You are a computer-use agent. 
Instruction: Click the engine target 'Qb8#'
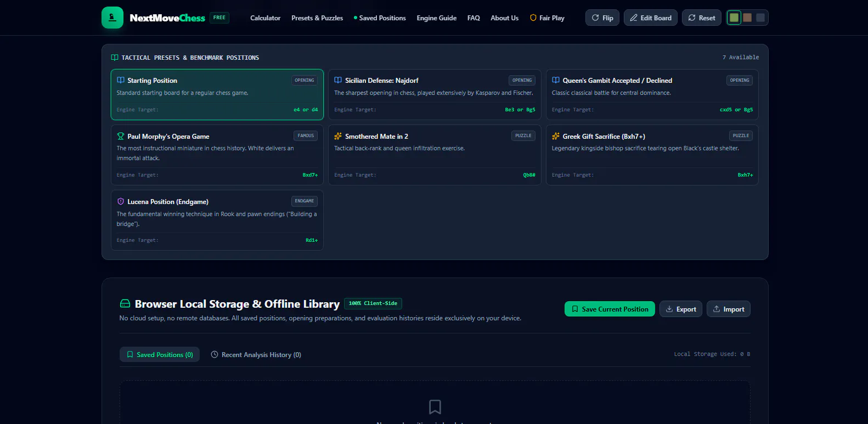tap(529, 175)
